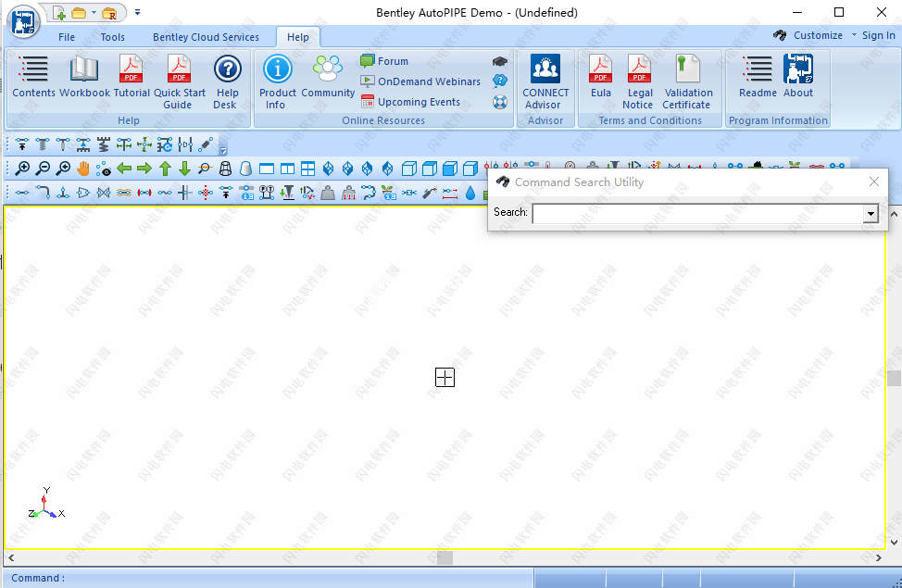Click the zoom out magnifier tool
The width and height of the screenshot is (902, 588).
click(x=43, y=169)
